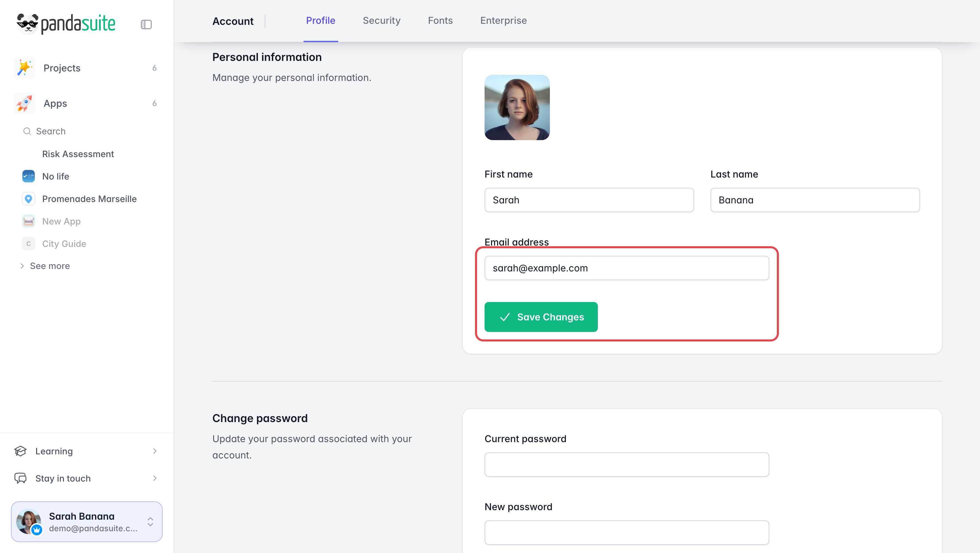Save Changes to personal information
This screenshot has width=980, height=553.
point(541,317)
